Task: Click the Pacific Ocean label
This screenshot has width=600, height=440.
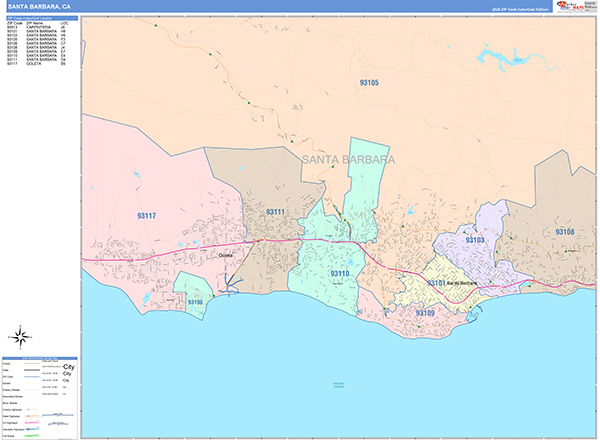Action: [x=339, y=385]
